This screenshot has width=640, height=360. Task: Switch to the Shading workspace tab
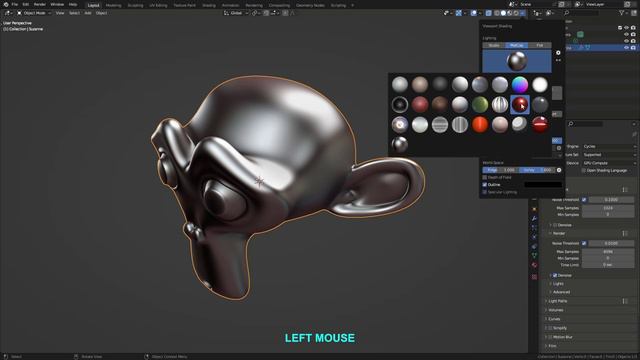(209, 5)
